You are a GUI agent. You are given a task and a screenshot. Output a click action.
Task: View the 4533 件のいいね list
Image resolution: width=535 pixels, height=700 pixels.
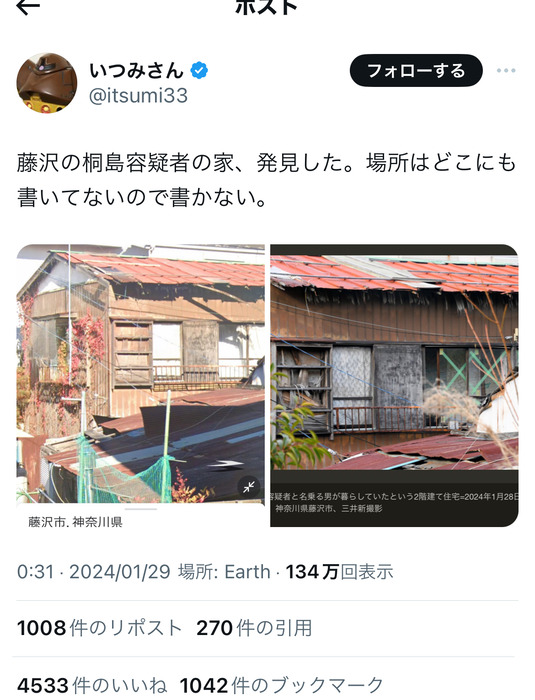[92, 685]
